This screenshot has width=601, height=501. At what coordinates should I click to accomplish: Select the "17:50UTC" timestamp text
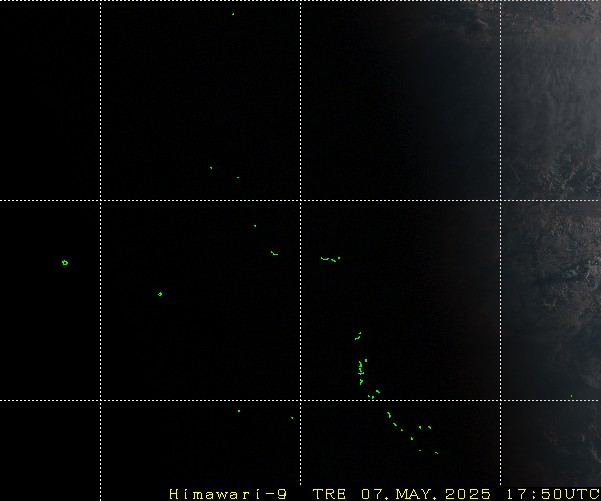tap(553, 494)
